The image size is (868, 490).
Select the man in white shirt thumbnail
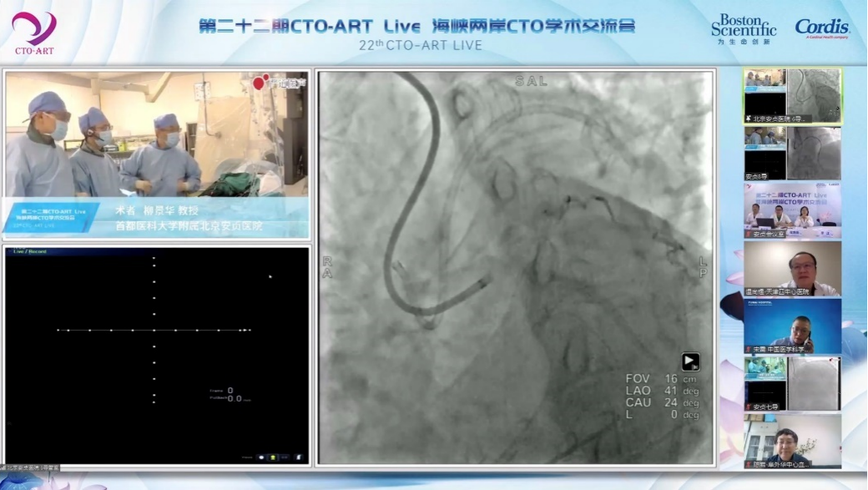click(x=792, y=268)
